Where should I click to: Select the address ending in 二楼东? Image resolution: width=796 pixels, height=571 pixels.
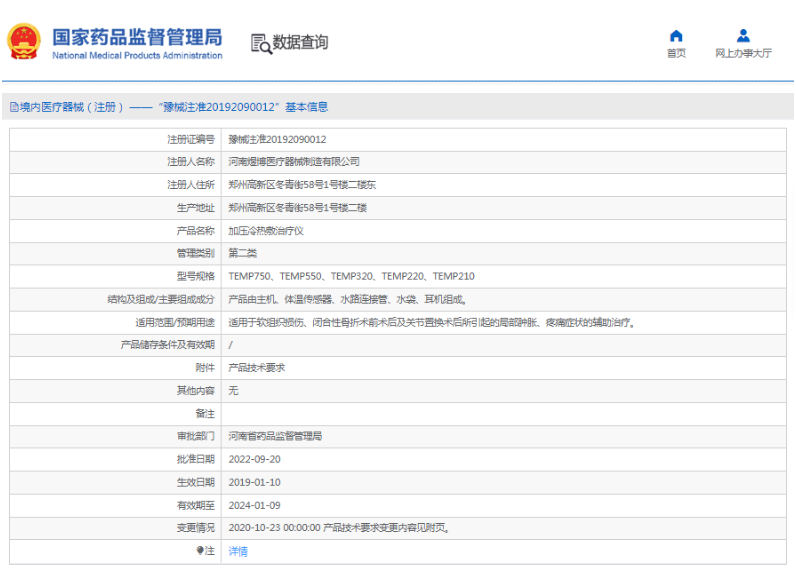302,185
